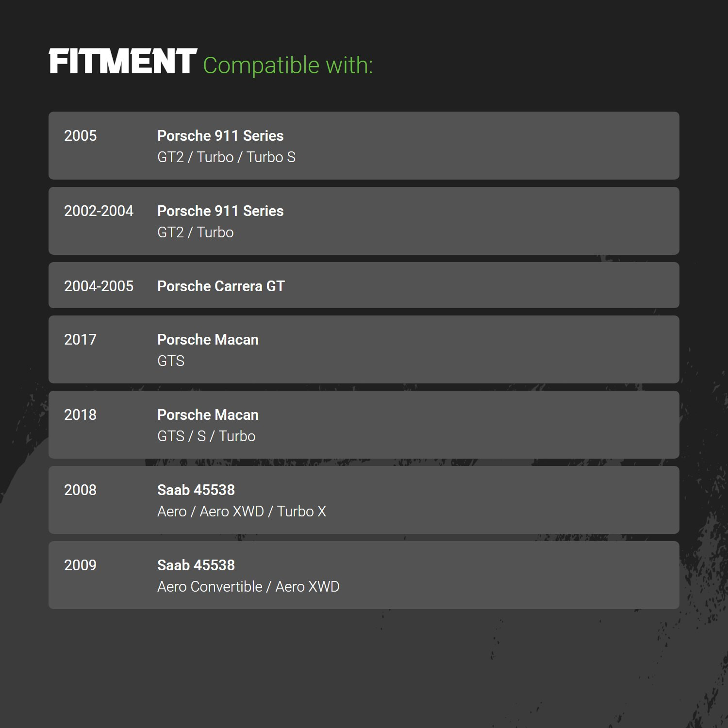Click the 2009 year label
728x728 pixels.
click(x=80, y=565)
